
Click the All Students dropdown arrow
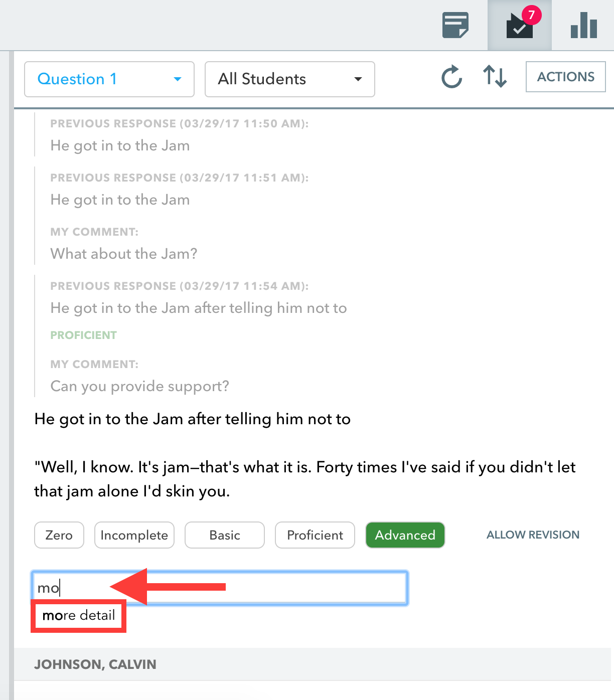[358, 79]
